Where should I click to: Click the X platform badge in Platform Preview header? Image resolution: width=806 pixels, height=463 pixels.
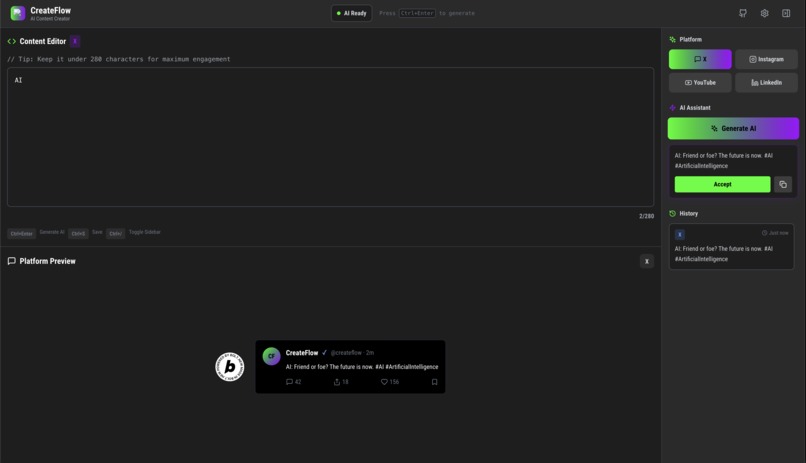click(x=647, y=262)
